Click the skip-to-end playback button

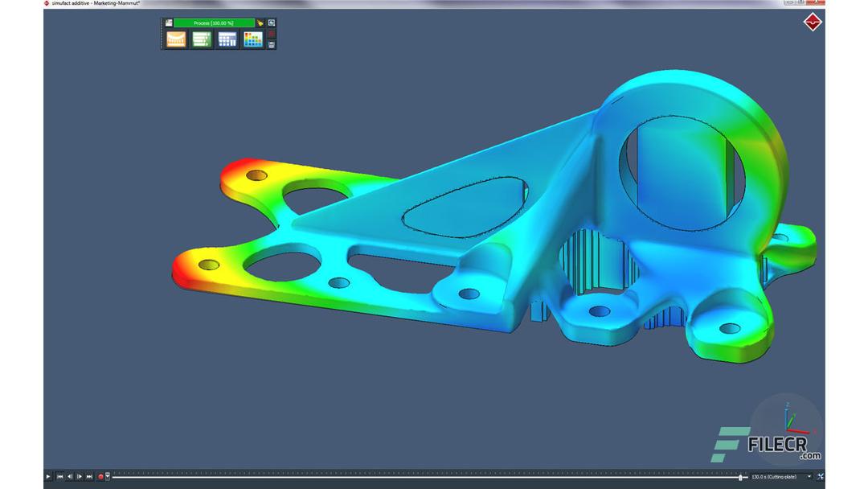coord(89,476)
